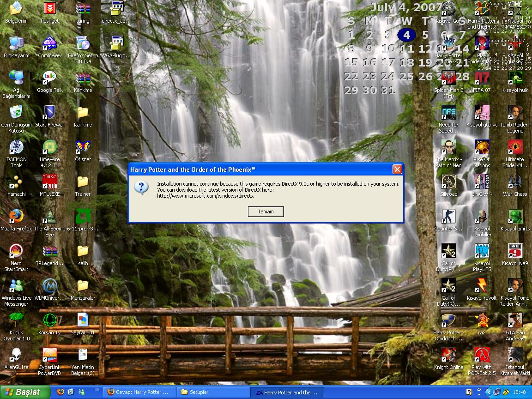Select the Counter-Strike shortcut icon
The width and height of the screenshot is (532, 399).
point(448,220)
